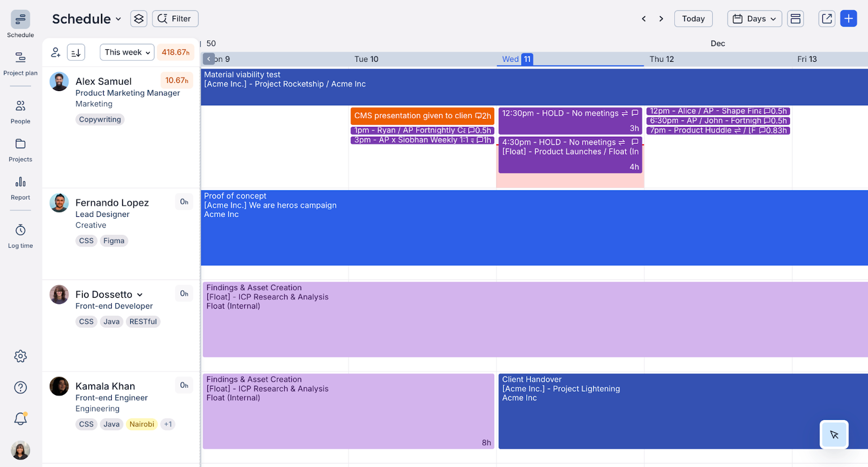
Task: Click the notifications bell icon
Action: click(21, 419)
